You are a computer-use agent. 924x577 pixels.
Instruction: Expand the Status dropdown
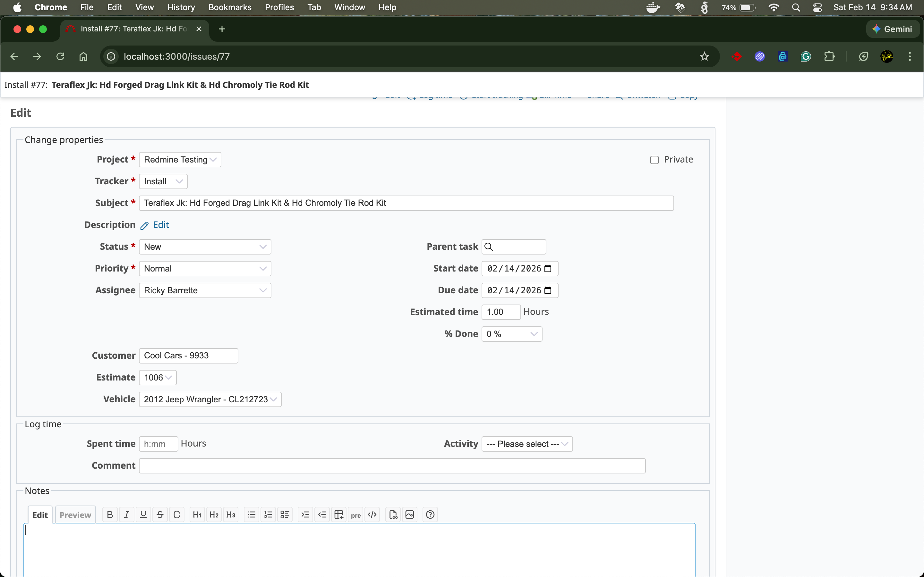[x=205, y=247]
